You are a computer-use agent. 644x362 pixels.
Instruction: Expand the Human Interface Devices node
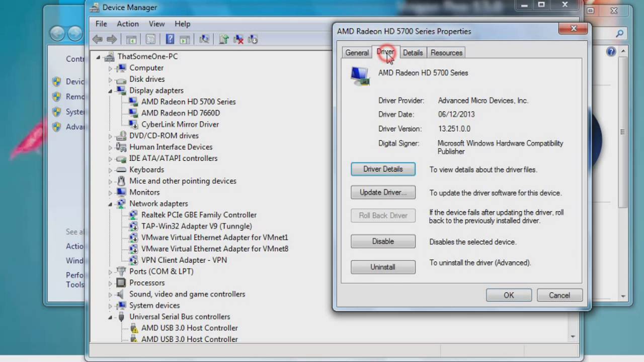coord(110,147)
